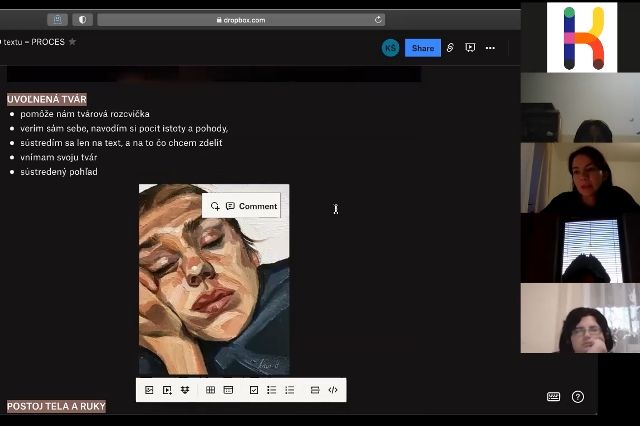Click the KS user avatar

390,48
